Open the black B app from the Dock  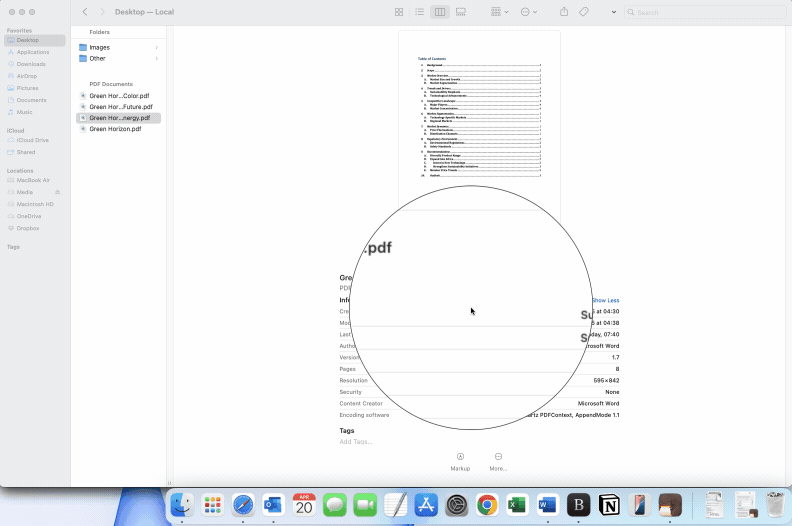(x=578, y=505)
